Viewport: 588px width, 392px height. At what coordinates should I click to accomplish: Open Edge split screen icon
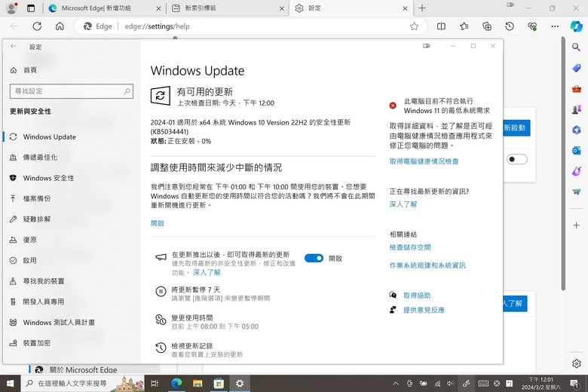[441, 26]
